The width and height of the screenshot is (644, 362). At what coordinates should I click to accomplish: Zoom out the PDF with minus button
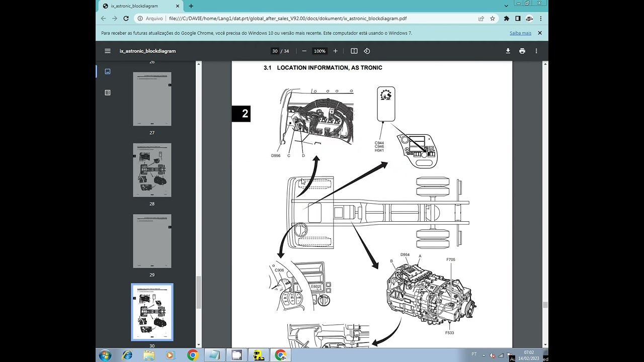click(x=304, y=51)
